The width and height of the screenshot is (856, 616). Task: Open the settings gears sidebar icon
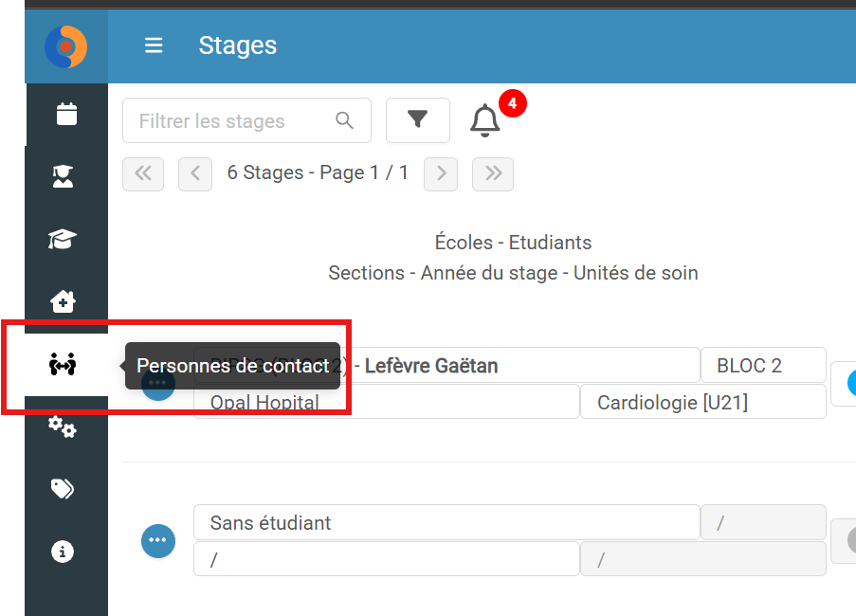(63, 426)
